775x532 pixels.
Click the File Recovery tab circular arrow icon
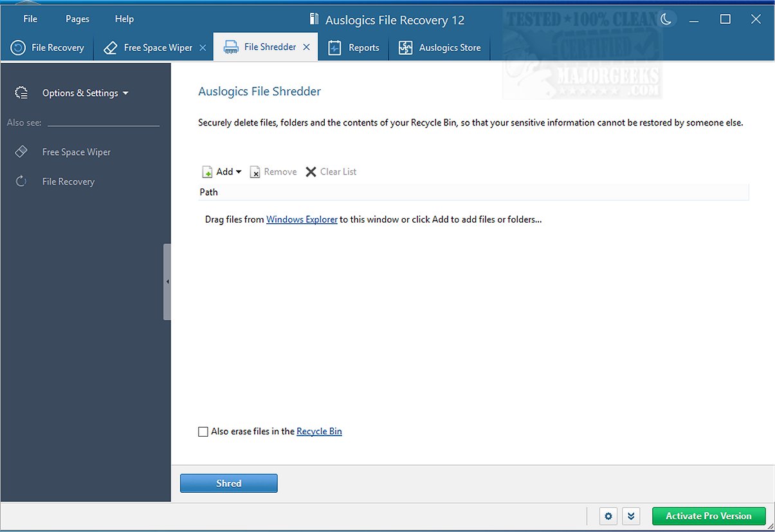pos(19,48)
